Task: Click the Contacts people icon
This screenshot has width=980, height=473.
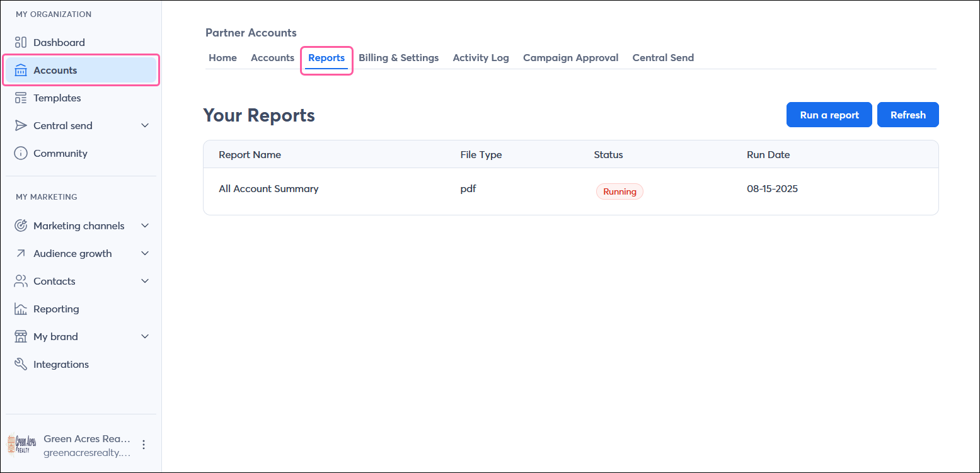Action: (x=21, y=281)
